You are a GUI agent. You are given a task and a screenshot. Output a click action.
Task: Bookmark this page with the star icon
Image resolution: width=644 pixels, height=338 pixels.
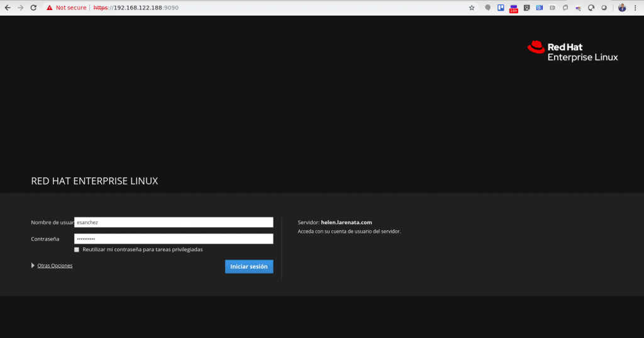472,8
